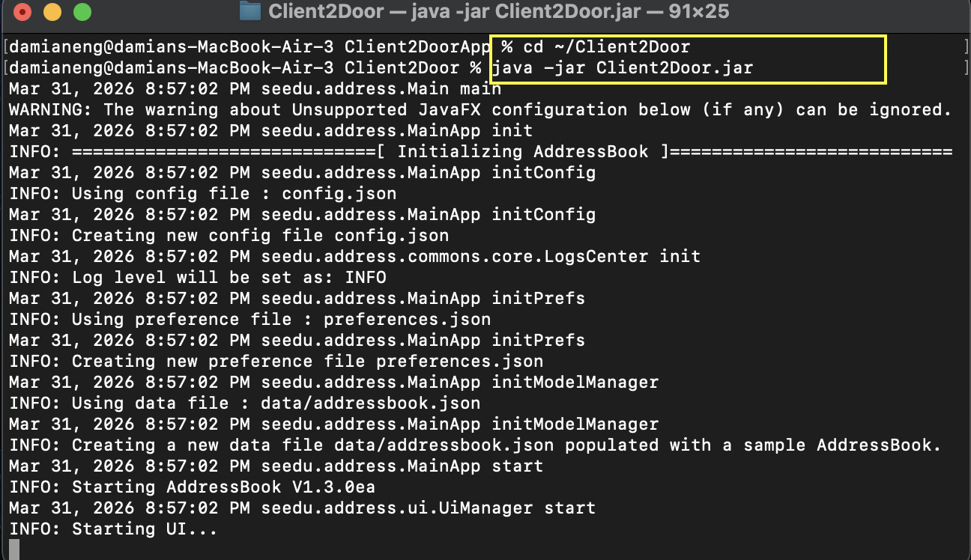Click the green zoom window button
The width and height of the screenshot is (971, 560).
click(x=82, y=13)
